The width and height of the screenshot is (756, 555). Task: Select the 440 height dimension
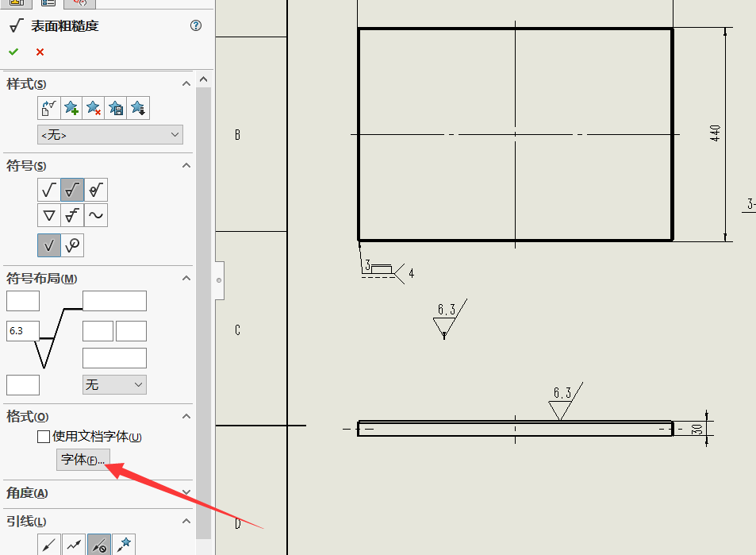pos(715,133)
